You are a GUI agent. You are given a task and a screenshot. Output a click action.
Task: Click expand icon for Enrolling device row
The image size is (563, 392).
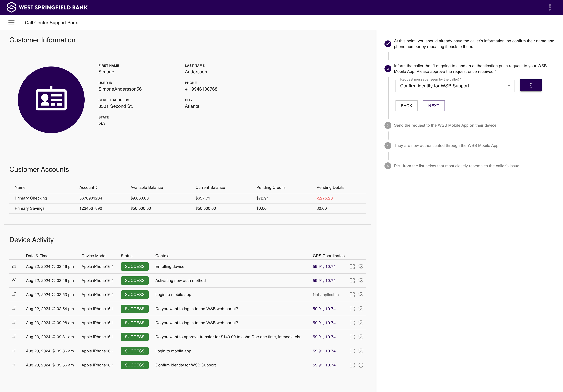352,267
